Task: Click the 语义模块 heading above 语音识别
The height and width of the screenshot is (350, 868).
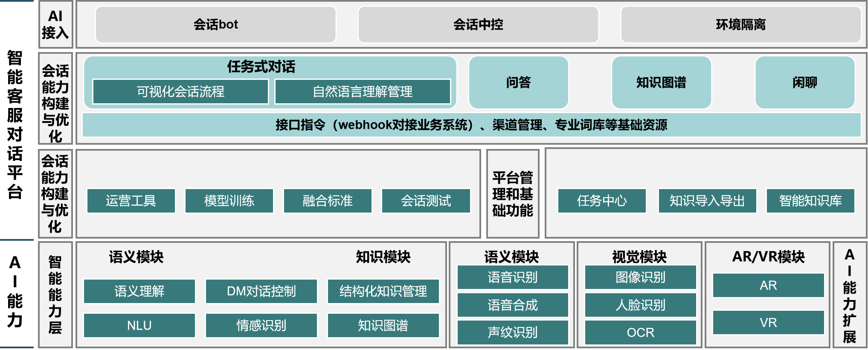Action: pyautogui.click(x=511, y=257)
